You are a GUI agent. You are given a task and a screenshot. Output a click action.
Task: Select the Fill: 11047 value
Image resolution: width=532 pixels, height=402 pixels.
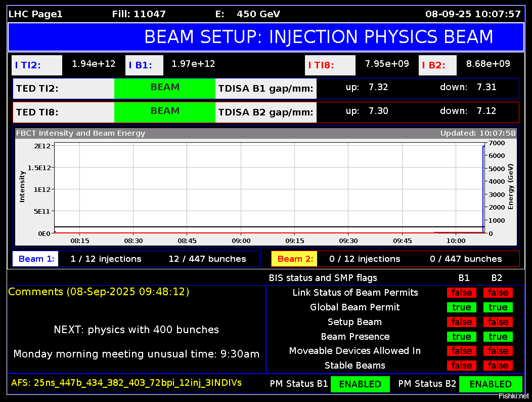[139, 14]
